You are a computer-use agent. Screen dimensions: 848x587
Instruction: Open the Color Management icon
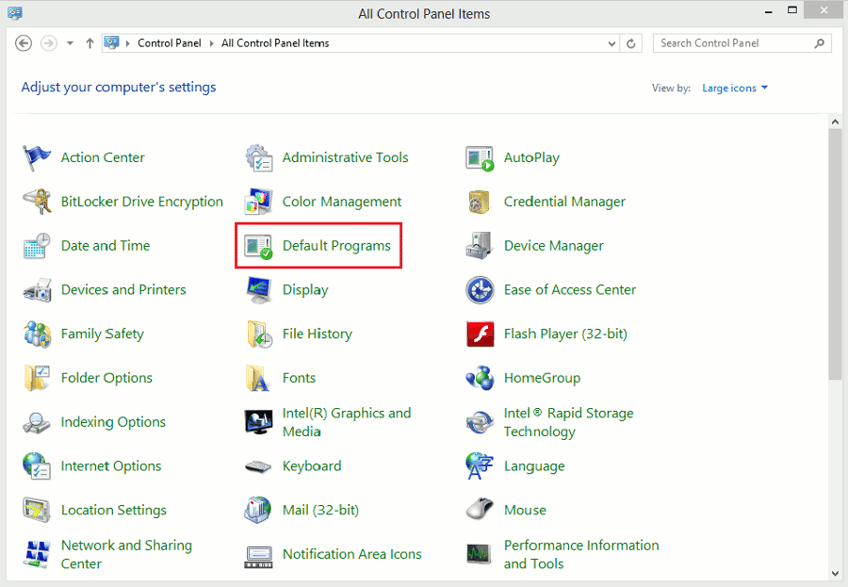click(x=258, y=202)
